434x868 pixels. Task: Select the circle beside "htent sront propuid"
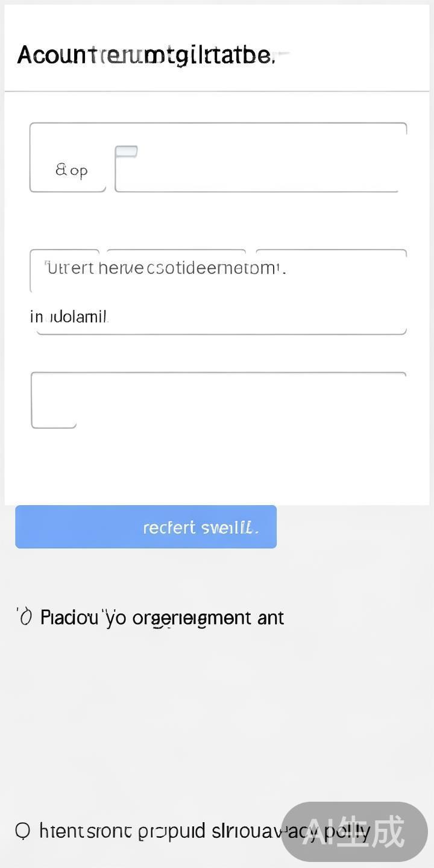22,831
